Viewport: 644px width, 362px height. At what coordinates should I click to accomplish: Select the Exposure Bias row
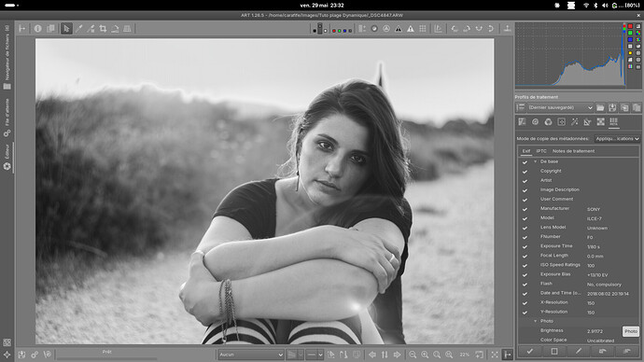coord(579,274)
